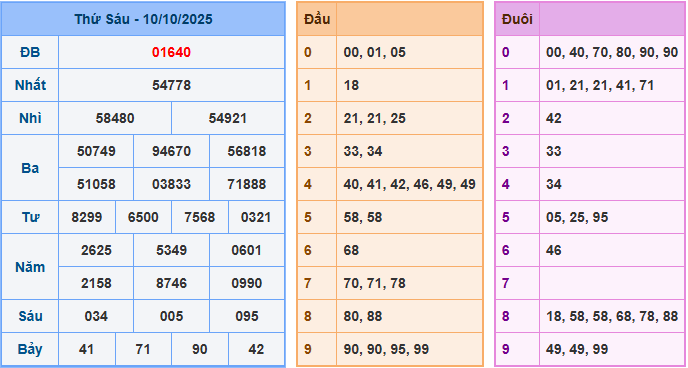Screen dimensions: 688x368
Task: Select the Bảy prize number 90
Action: (x=200, y=349)
